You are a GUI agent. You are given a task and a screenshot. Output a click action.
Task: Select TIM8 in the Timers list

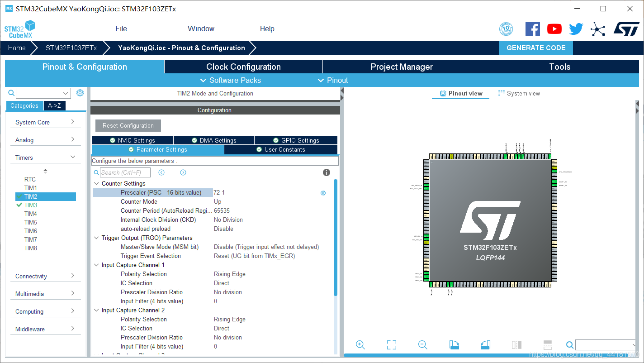click(31, 248)
